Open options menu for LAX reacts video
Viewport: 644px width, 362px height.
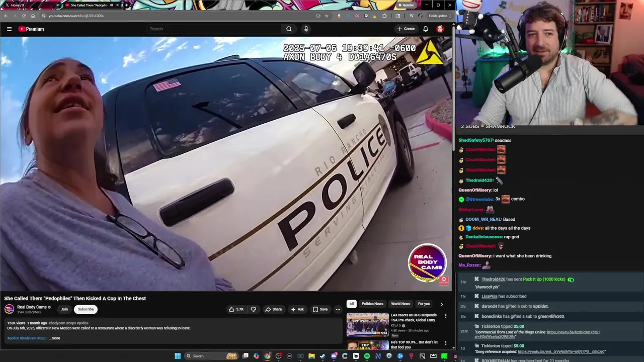coord(445,316)
